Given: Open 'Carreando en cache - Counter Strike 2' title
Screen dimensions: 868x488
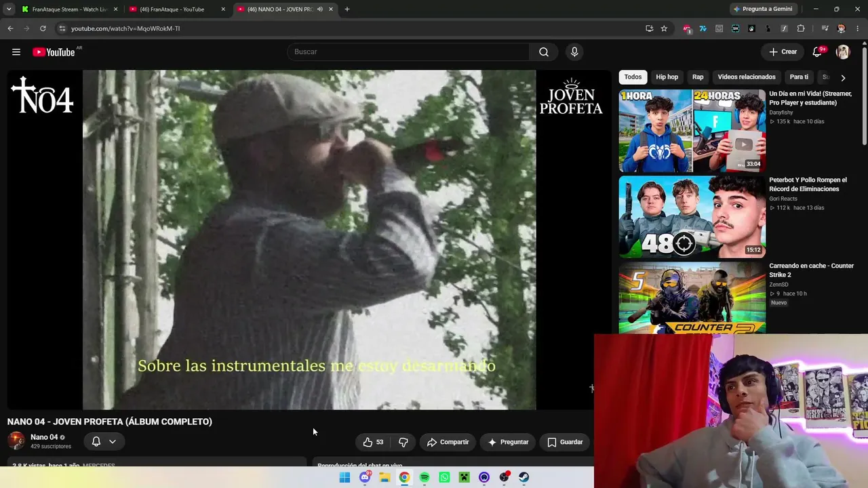Looking at the screenshot, I should pyautogui.click(x=811, y=270).
